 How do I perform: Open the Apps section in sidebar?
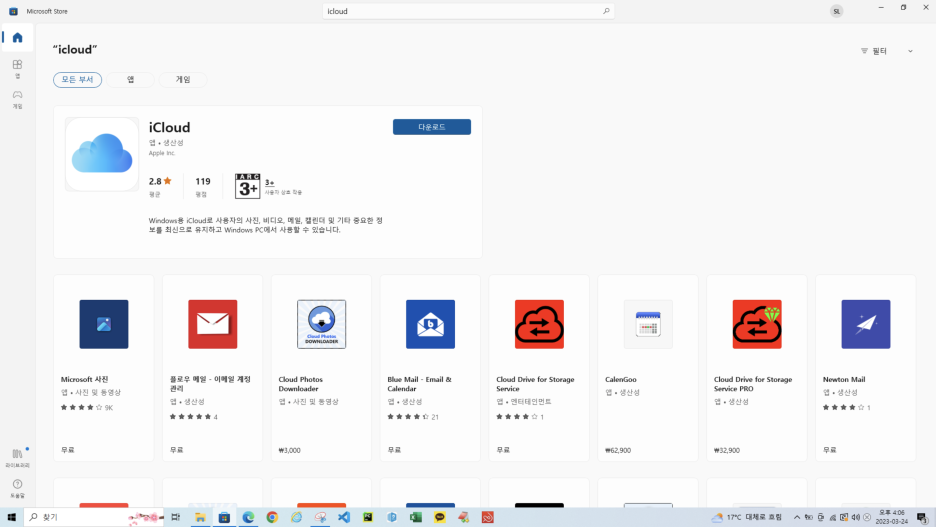17,68
